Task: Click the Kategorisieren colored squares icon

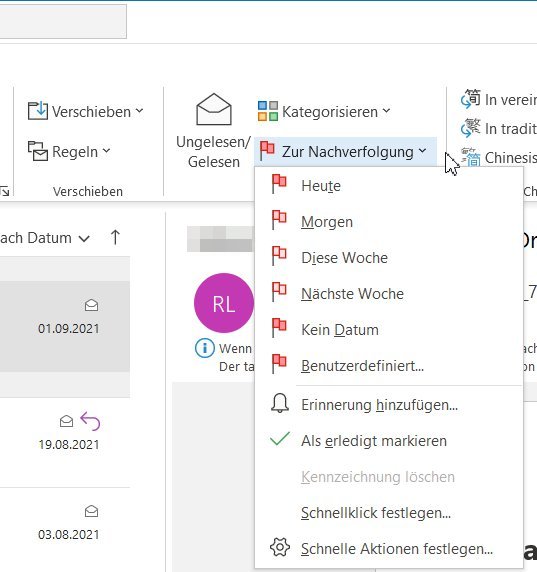Action: click(x=268, y=111)
